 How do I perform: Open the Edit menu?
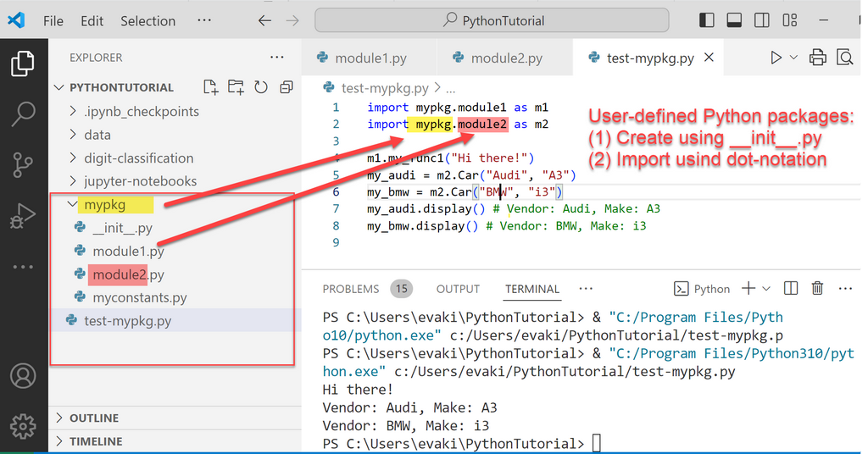coord(92,21)
